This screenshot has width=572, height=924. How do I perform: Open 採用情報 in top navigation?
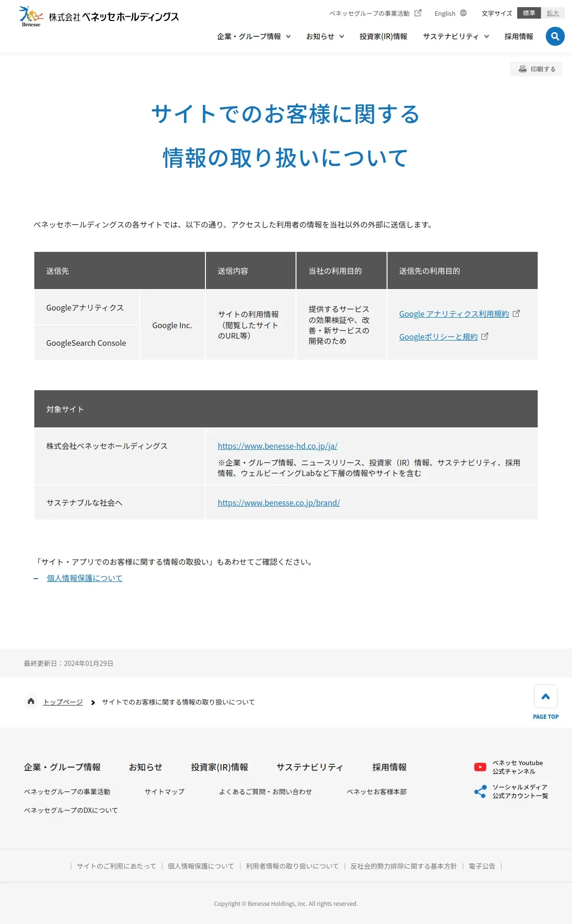coord(519,36)
